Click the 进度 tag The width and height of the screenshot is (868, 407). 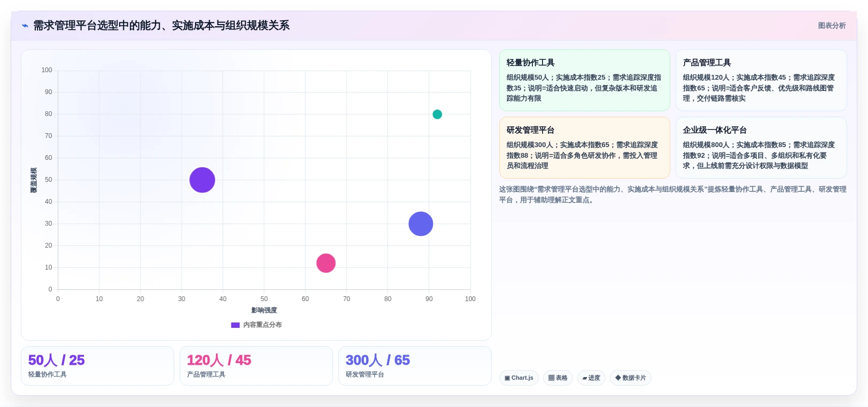pyautogui.click(x=591, y=378)
